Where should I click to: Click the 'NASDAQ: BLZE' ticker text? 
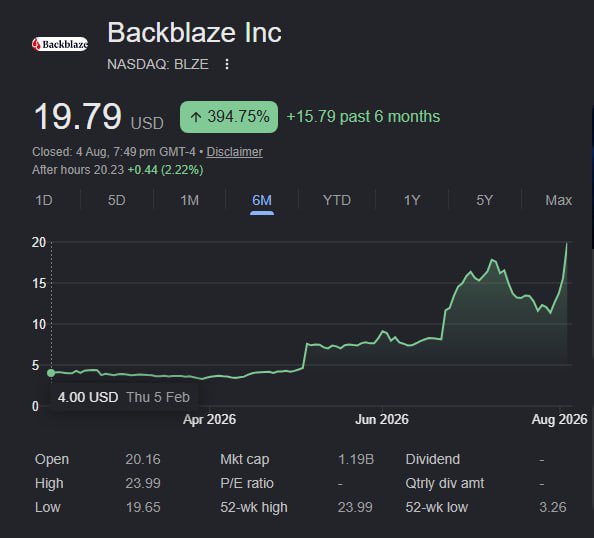pyautogui.click(x=158, y=64)
